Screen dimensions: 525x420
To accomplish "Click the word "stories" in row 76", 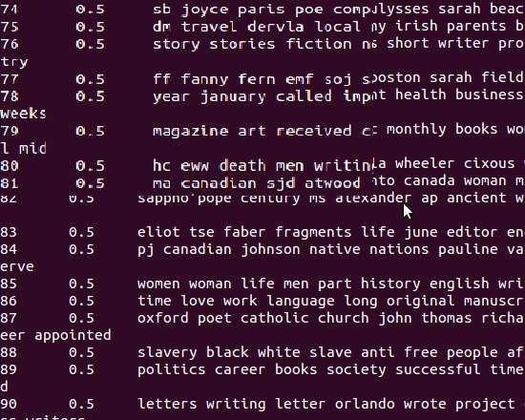I will tap(242, 44).
